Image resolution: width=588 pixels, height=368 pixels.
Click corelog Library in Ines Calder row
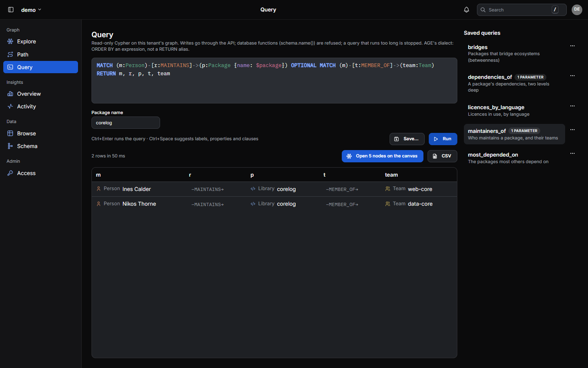(x=273, y=189)
